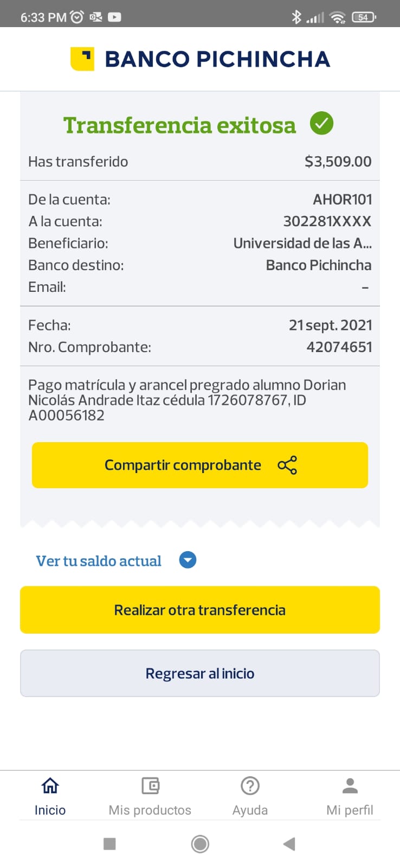Tap the share icon on Compartir comprobante
This screenshot has width=400, height=868.
[287, 465]
